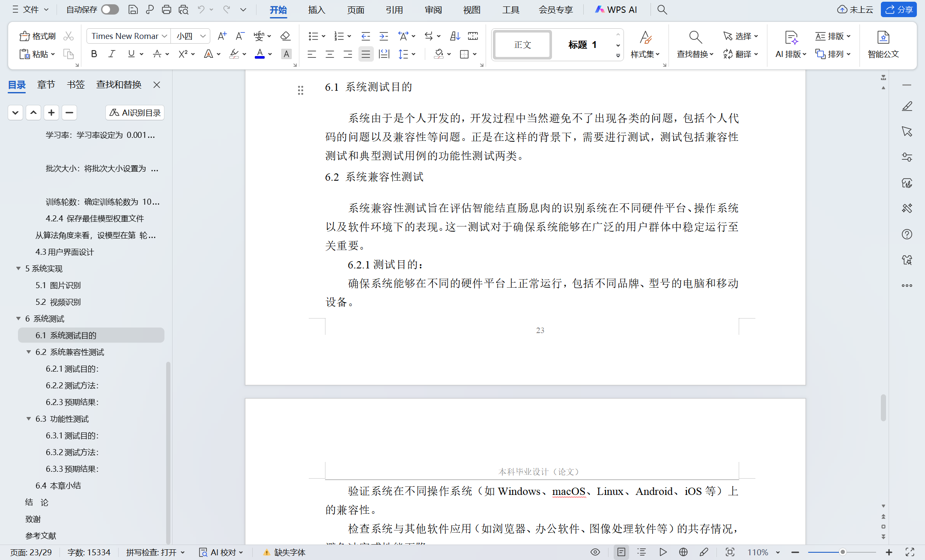This screenshot has height=560, width=925.
Task: Open the zoom percentage dropdown
Action: (778, 552)
